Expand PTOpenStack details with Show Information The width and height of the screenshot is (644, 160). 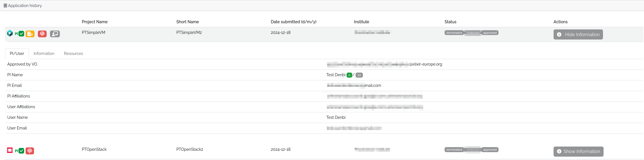[578, 151]
